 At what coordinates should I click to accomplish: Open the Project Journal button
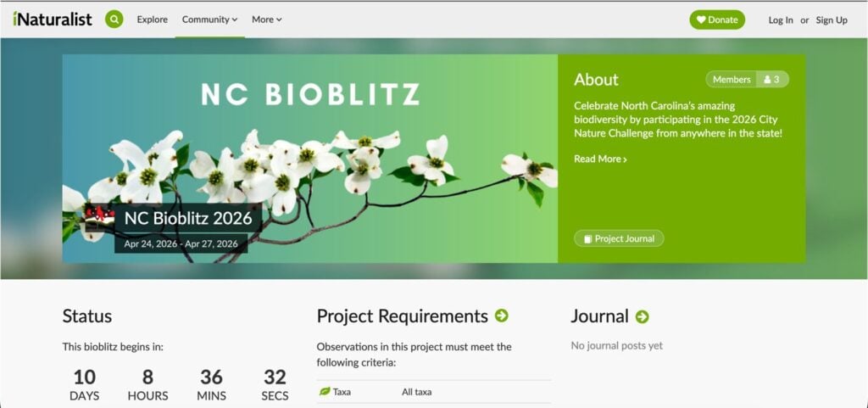[619, 238]
